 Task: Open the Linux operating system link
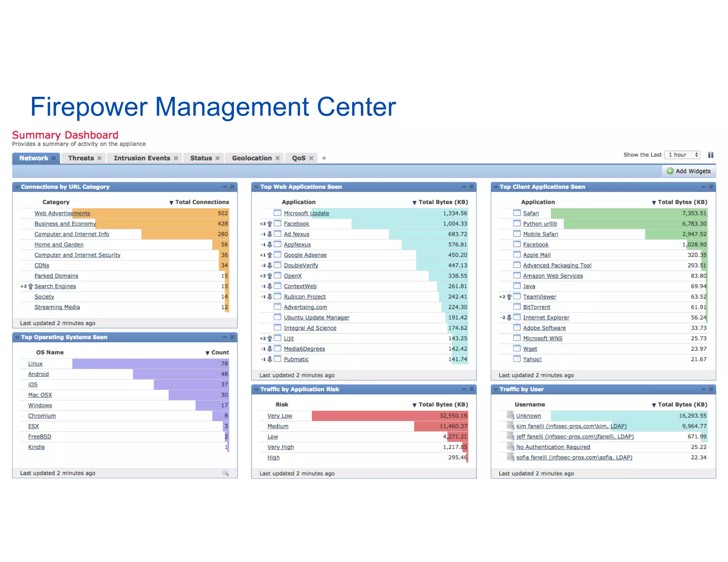click(35, 363)
